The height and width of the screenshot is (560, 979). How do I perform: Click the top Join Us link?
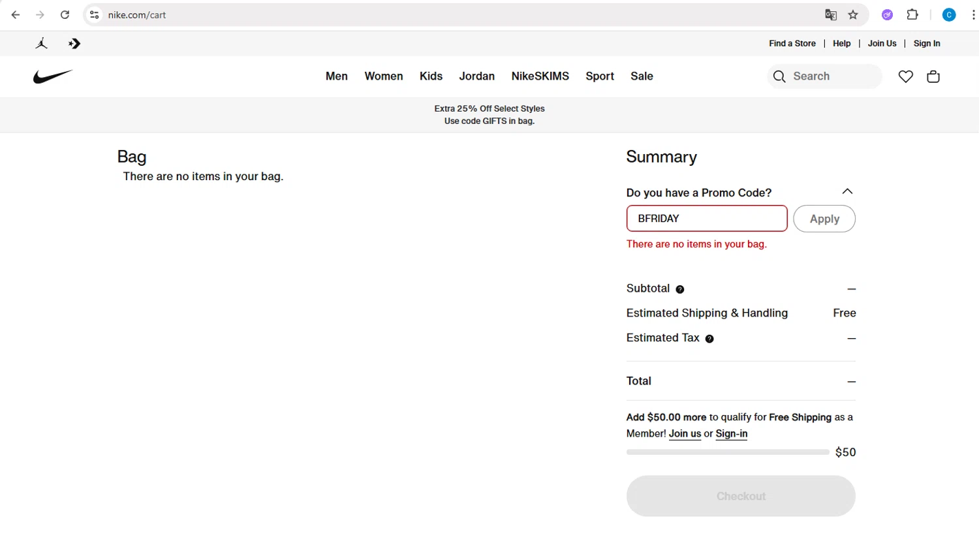point(882,43)
